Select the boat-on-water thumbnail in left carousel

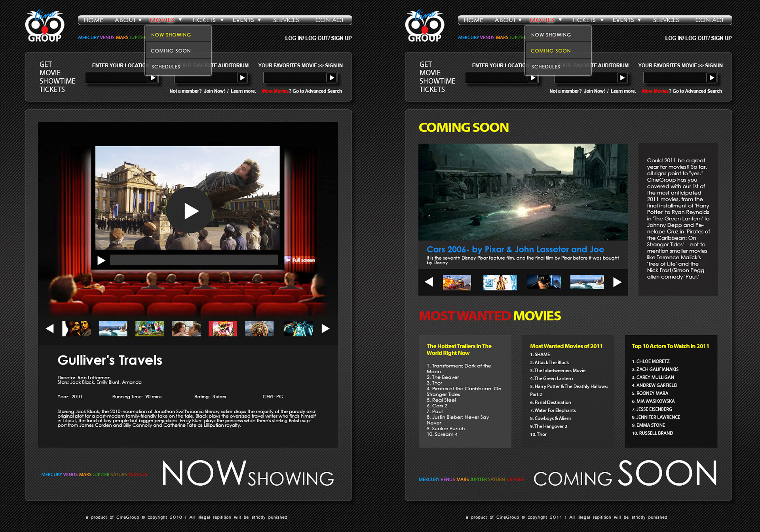click(113, 329)
